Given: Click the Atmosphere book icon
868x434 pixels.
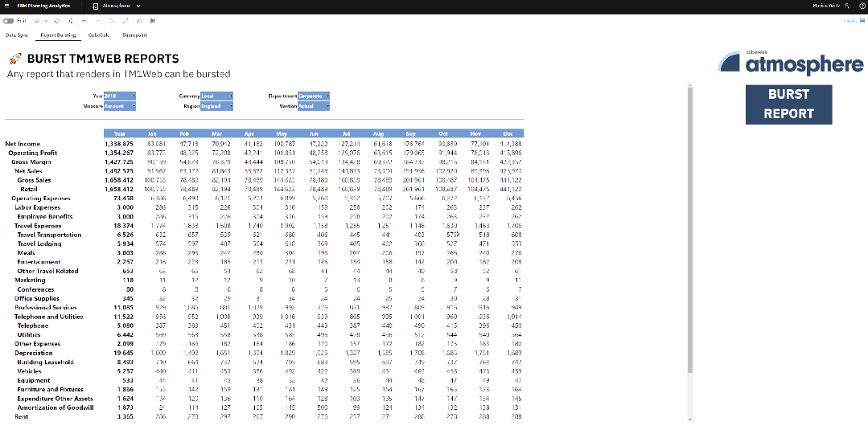Looking at the screenshot, I should (x=95, y=6).
